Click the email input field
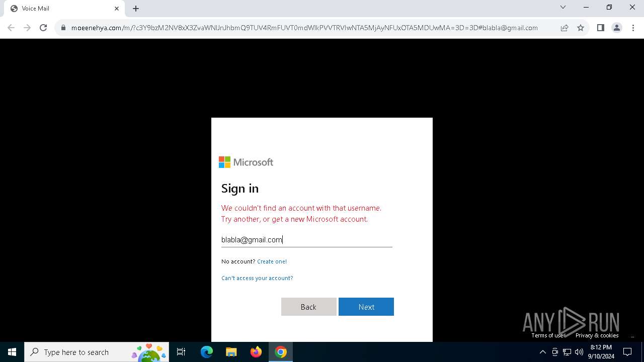 click(306, 240)
